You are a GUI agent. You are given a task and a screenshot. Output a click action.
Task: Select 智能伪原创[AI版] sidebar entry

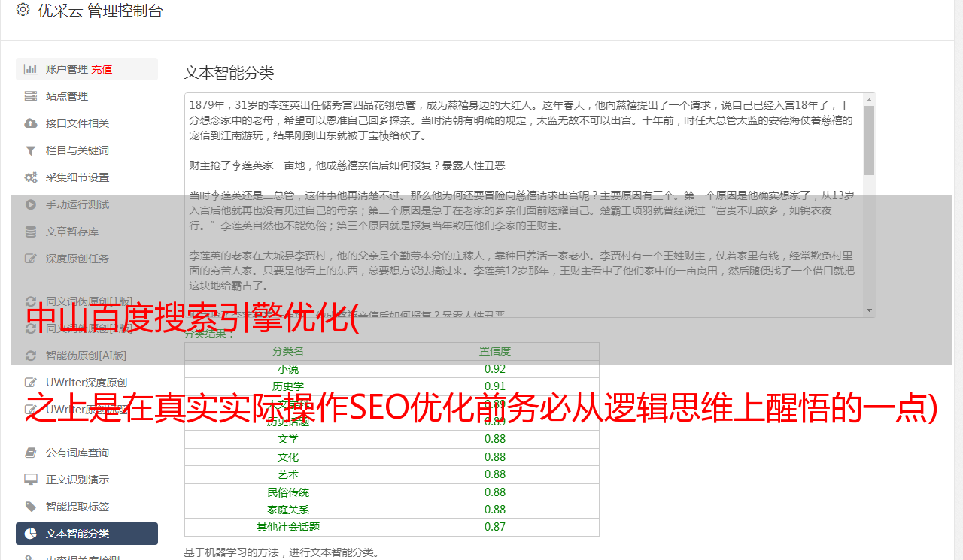tap(86, 356)
